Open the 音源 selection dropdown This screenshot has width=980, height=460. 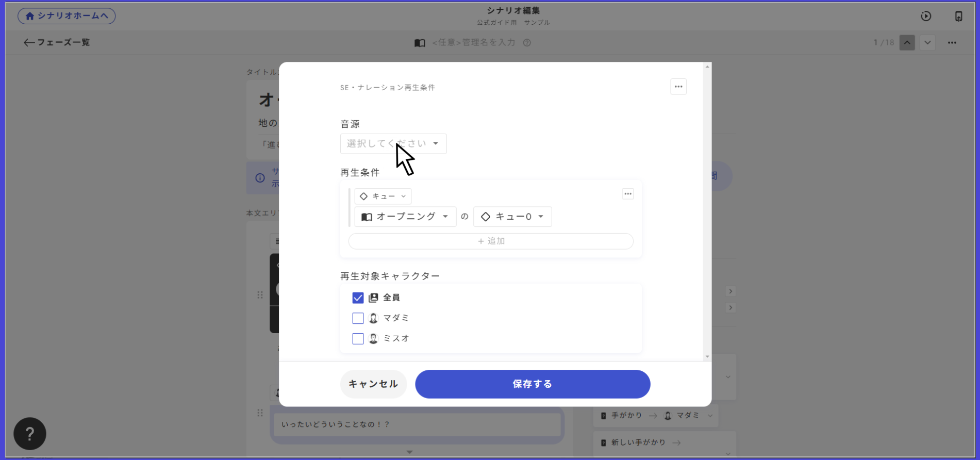(x=393, y=144)
